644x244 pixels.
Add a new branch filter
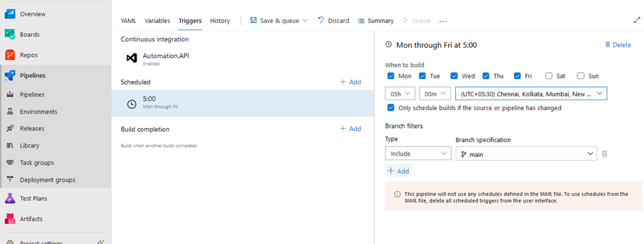pos(398,171)
